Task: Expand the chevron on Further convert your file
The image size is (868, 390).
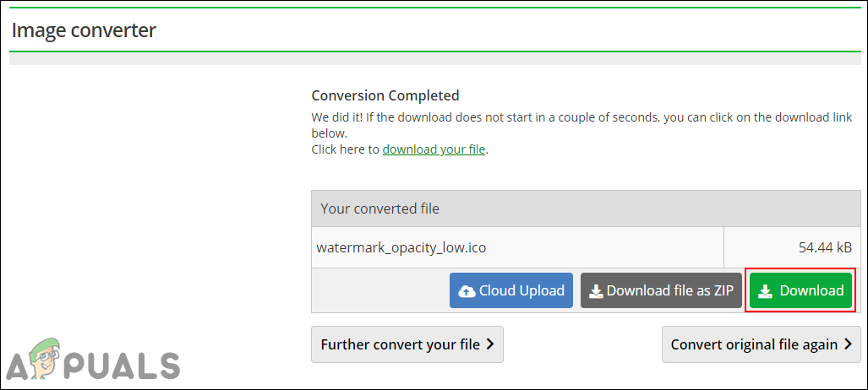Action: pyautogui.click(x=489, y=344)
